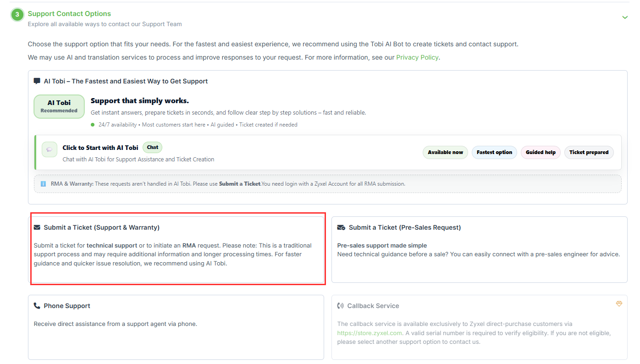Viewport: 640px width, 364px height.
Task: Select the Guided help tag
Action: tap(541, 152)
